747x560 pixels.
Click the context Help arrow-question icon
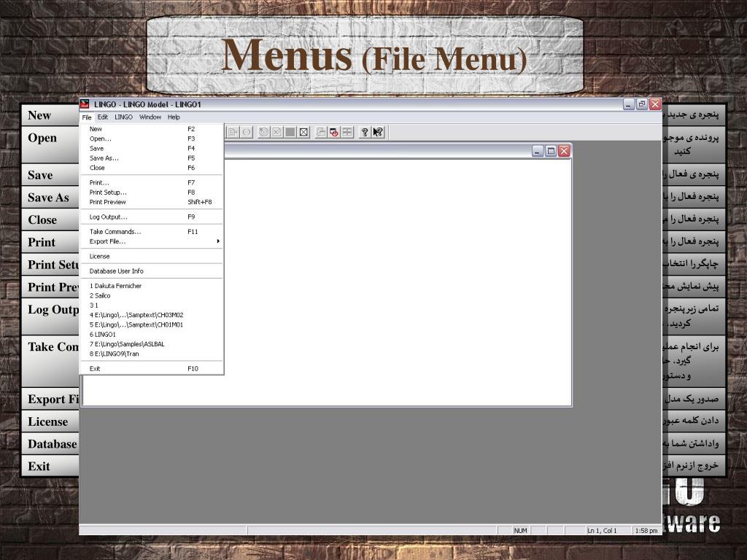click(x=378, y=132)
